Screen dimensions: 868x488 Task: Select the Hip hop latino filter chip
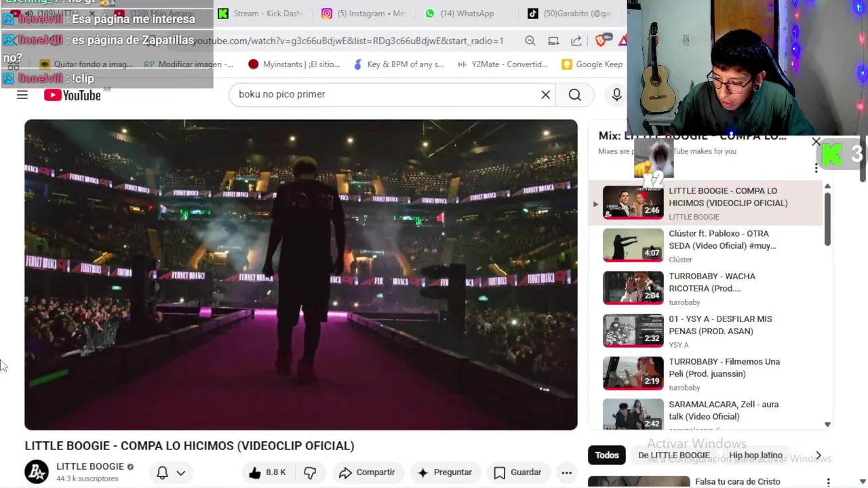pos(755,455)
